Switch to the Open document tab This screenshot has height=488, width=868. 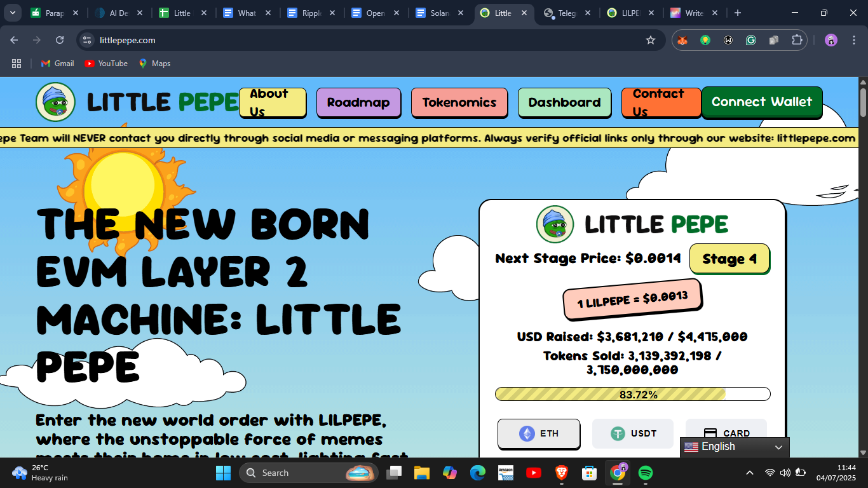pyautogui.click(x=376, y=13)
